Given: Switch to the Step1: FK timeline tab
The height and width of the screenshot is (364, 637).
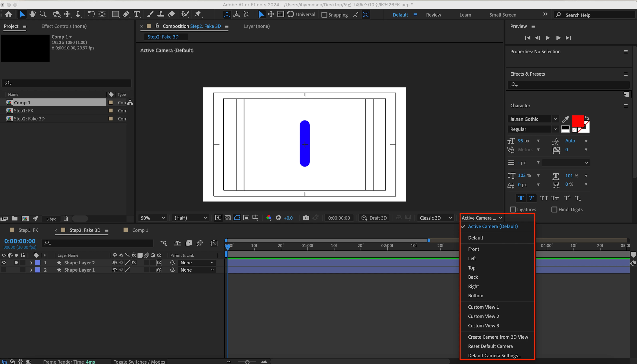Looking at the screenshot, I should click(x=28, y=230).
